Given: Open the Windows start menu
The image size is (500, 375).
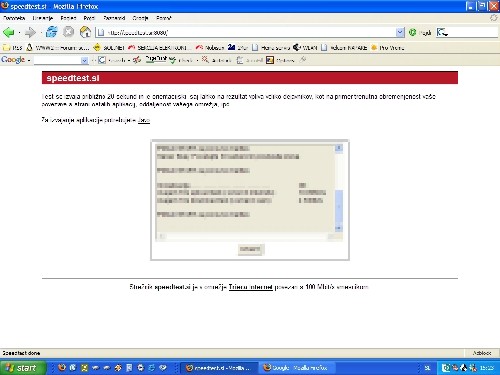Looking at the screenshot, I should [22, 368].
